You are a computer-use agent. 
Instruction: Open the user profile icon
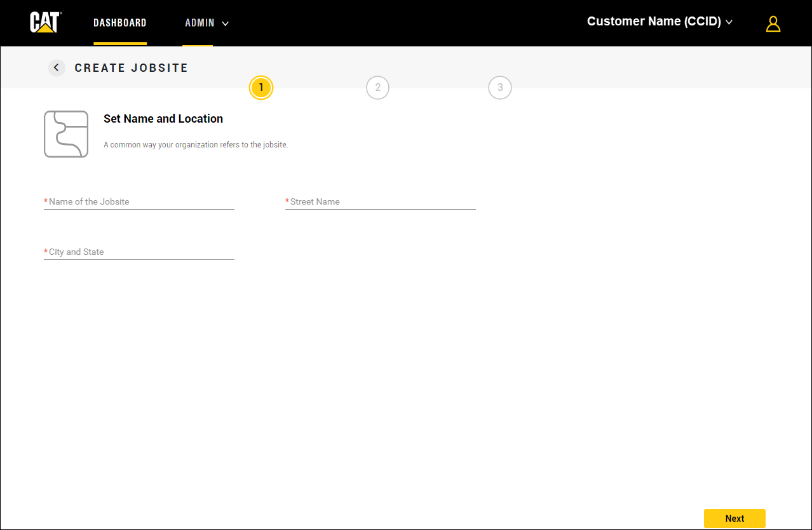[773, 24]
